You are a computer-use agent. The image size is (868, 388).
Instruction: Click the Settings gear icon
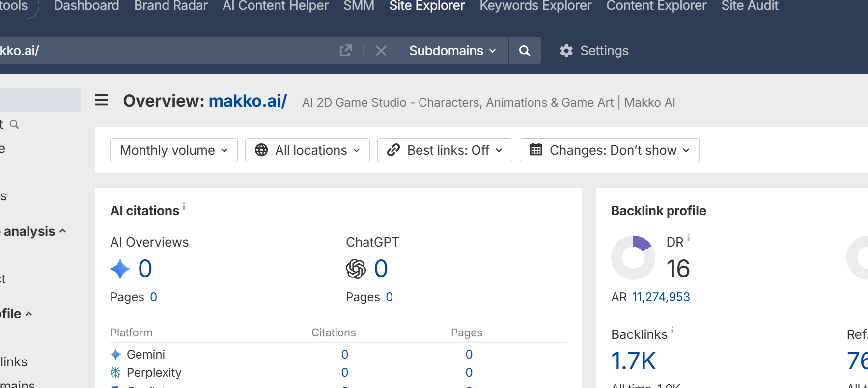coord(566,51)
